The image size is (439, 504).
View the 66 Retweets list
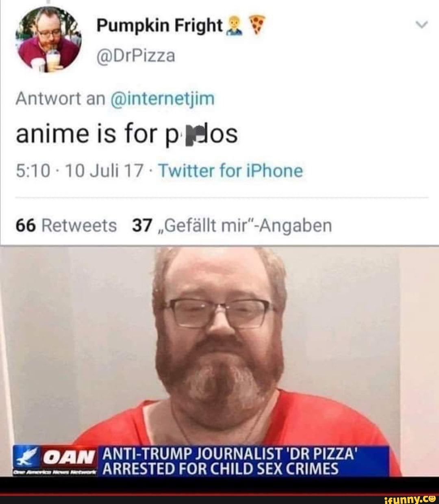66,225
